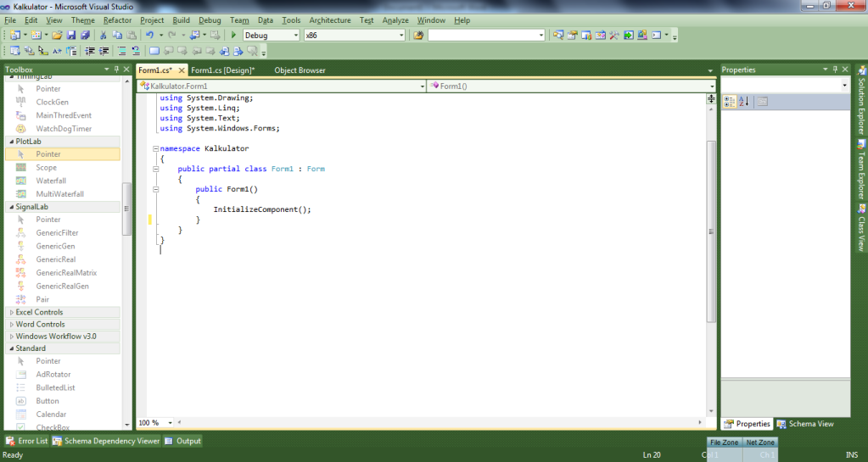868x462 pixels.
Task: Click the editor split bar handle
Action: pos(711,98)
